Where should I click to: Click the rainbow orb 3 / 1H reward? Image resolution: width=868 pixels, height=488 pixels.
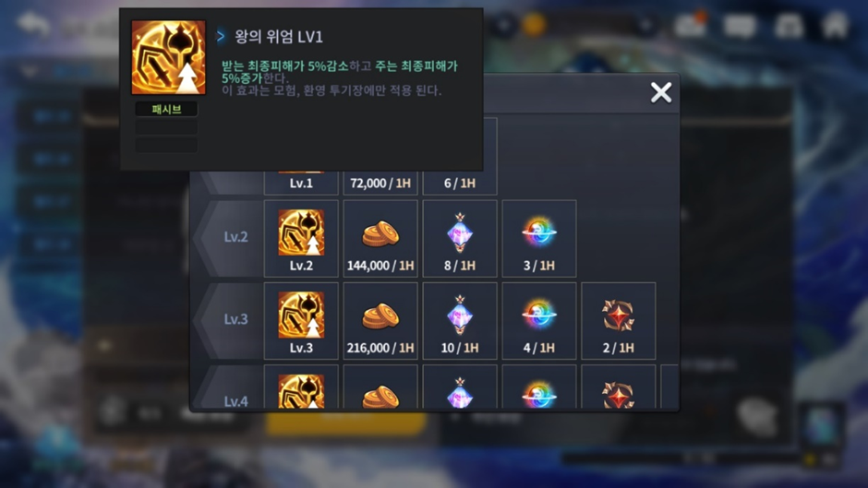539,239
